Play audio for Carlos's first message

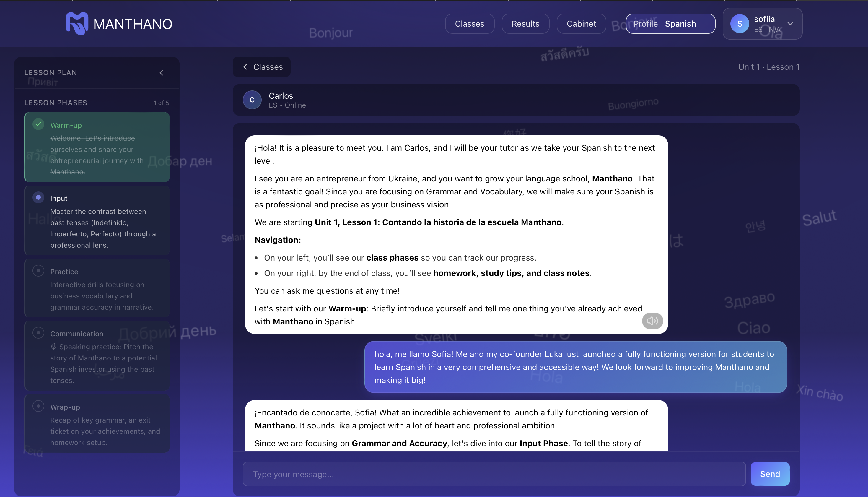point(652,321)
